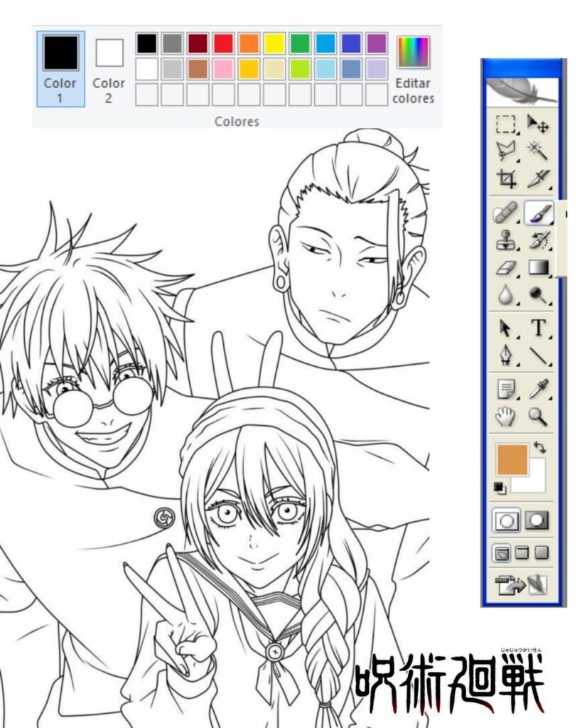Select the Hand tool
This screenshot has height=728, width=582.
pyautogui.click(x=506, y=417)
